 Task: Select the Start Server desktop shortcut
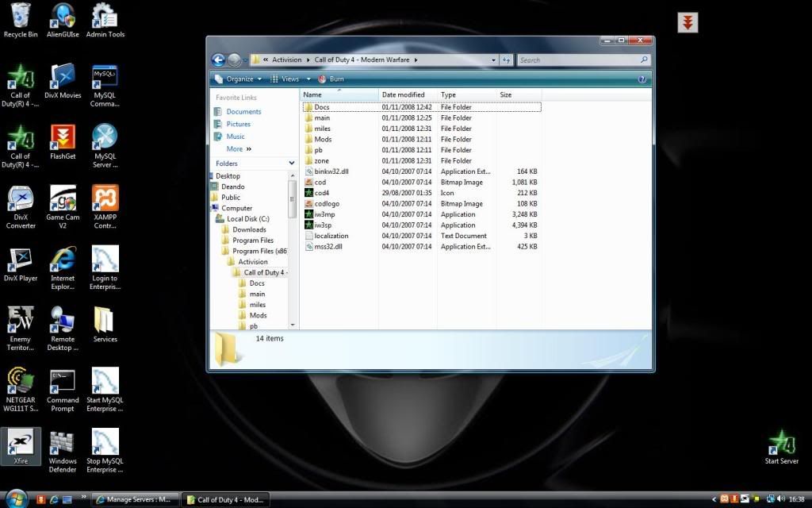pyautogui.click(x=781, y=447)
